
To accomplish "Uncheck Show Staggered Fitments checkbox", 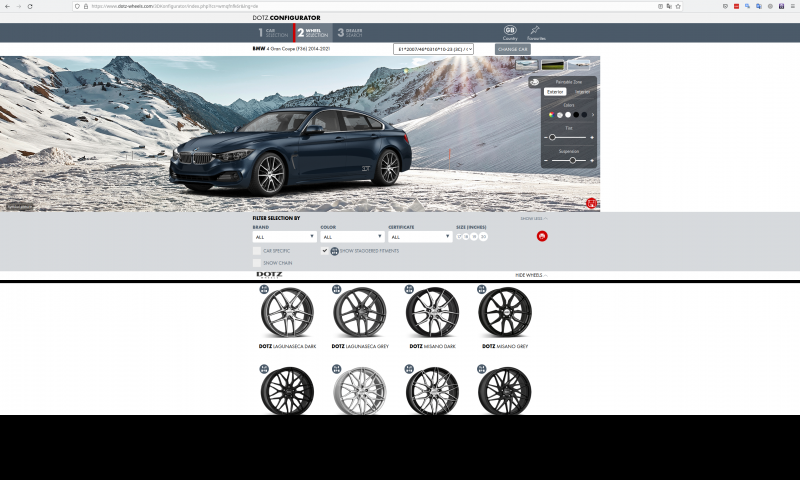I will 324,250.
